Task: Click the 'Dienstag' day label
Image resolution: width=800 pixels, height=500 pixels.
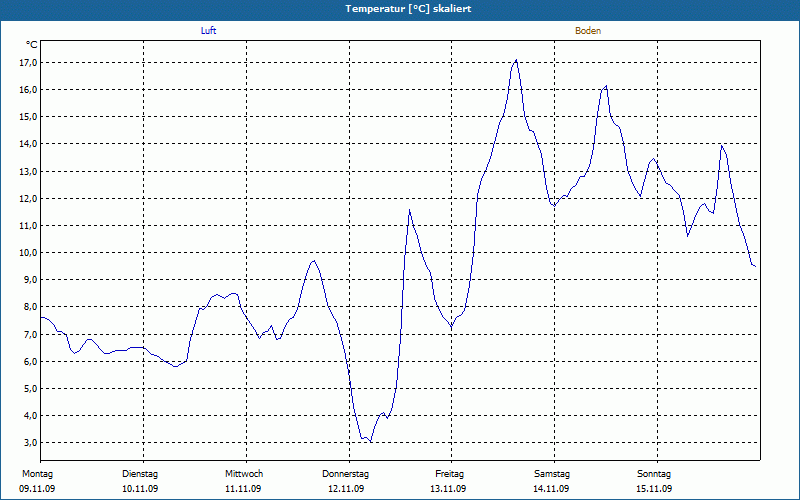Action: click(x=140, y=474)
